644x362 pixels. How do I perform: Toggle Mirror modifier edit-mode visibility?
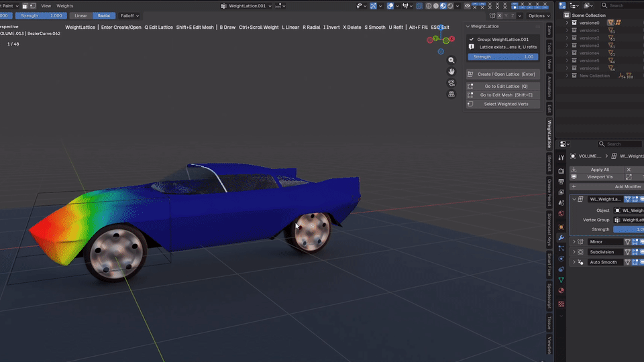pos(635,242)
